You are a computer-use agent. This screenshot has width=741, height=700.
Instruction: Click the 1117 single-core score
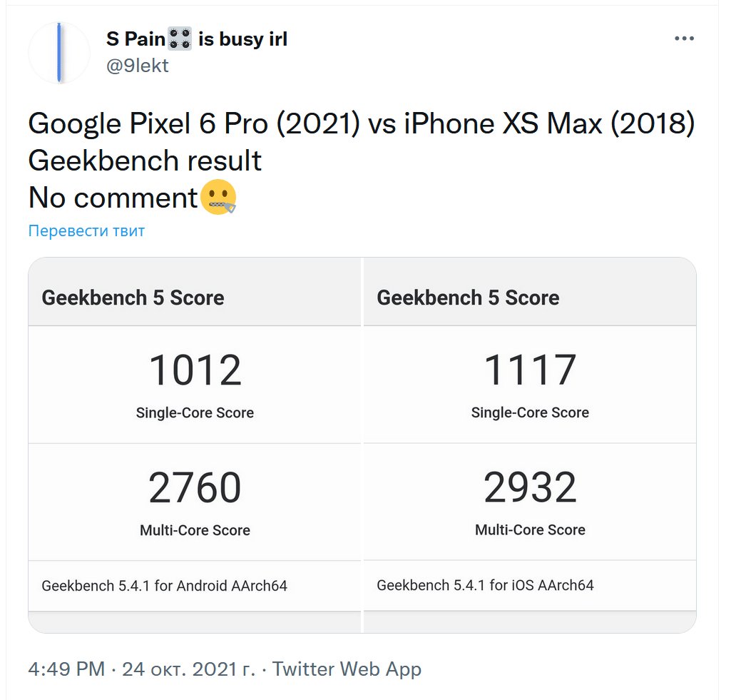[x=530, y=370]
